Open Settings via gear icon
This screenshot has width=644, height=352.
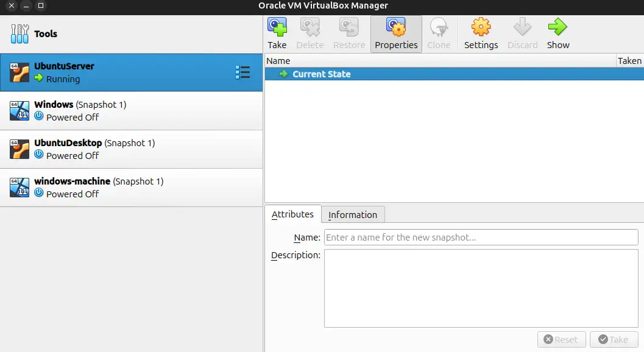(481, 27)
